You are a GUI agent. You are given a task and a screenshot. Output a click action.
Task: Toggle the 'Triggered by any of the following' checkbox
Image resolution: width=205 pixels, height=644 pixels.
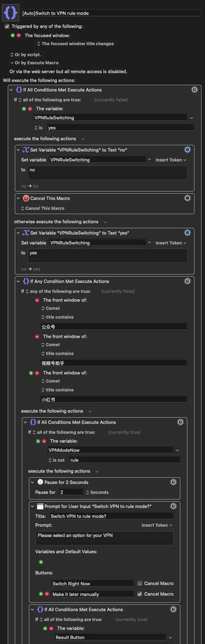7,26
